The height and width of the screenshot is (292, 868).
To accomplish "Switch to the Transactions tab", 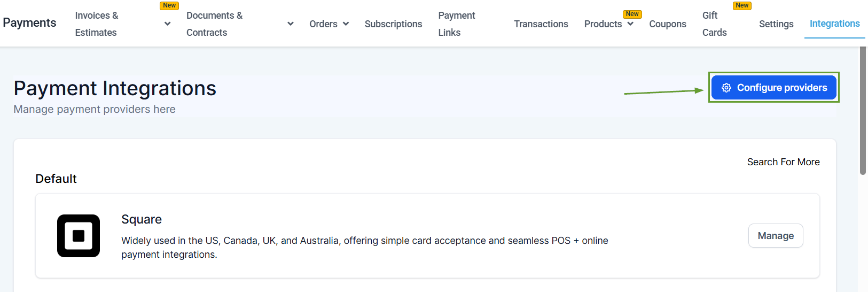I will [541, 24].
